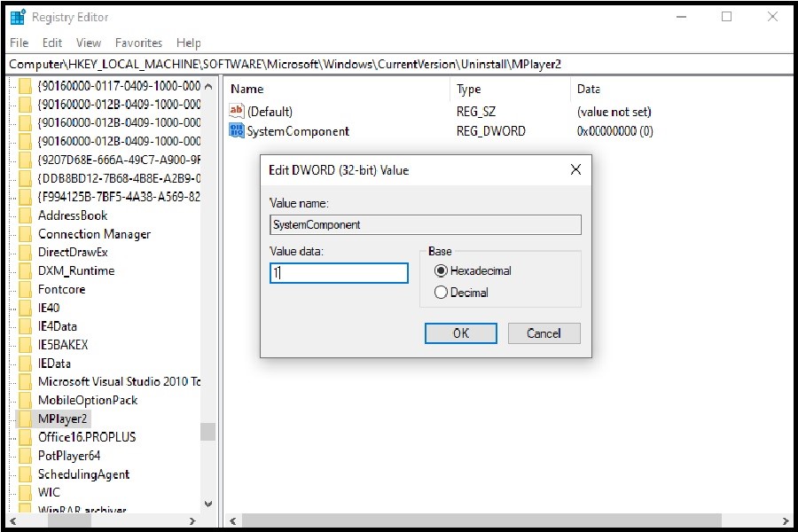
Task: Click the SystemComponent DWORD value icon
Action: click(236, 131)
